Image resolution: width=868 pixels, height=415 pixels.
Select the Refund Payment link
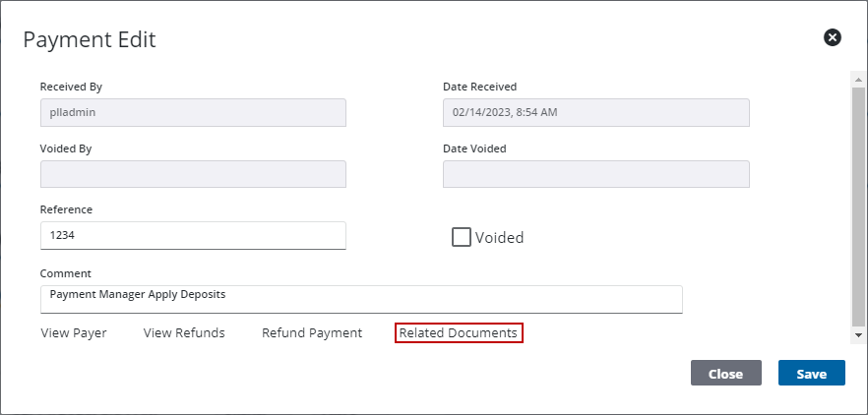312,333
